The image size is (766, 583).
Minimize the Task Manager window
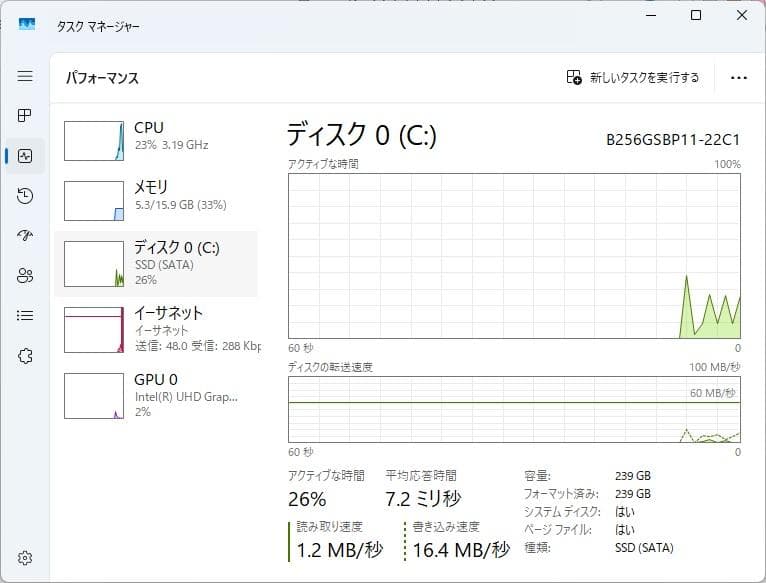[x=651, y=15]
